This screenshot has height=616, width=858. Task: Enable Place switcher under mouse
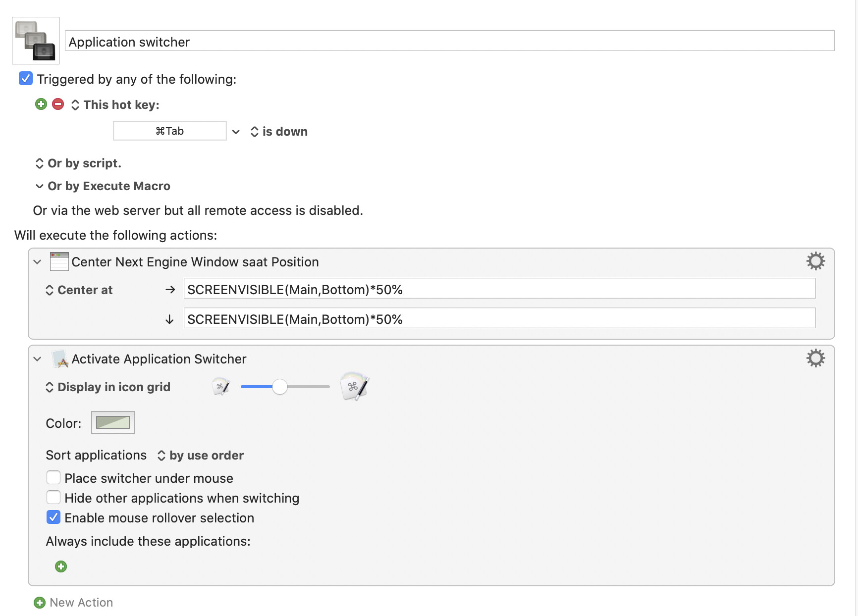(x=54, y=478)
